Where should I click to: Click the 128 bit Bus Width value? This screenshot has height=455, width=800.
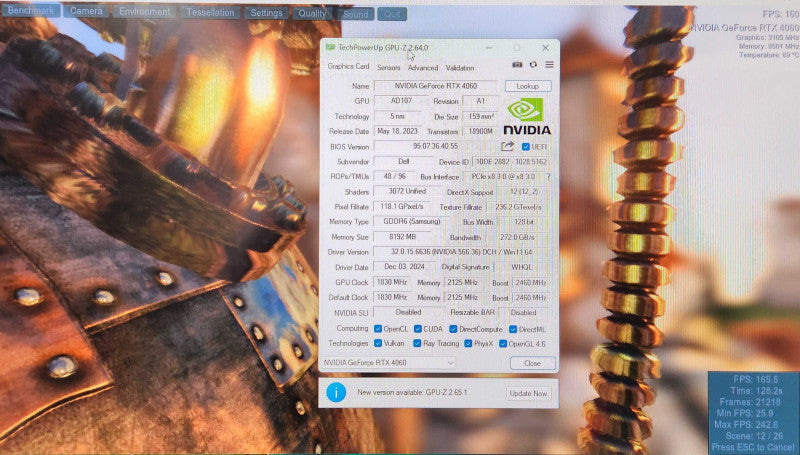click(523, 222)
